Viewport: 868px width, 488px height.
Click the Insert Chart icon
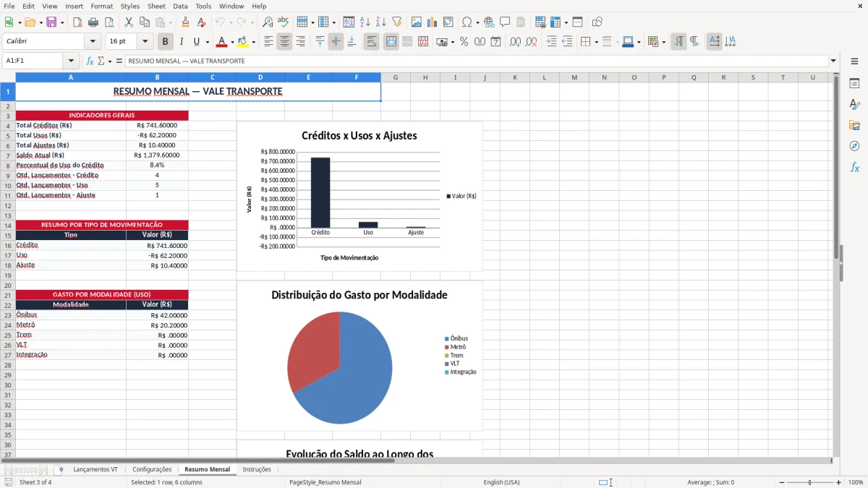[433, 22]
